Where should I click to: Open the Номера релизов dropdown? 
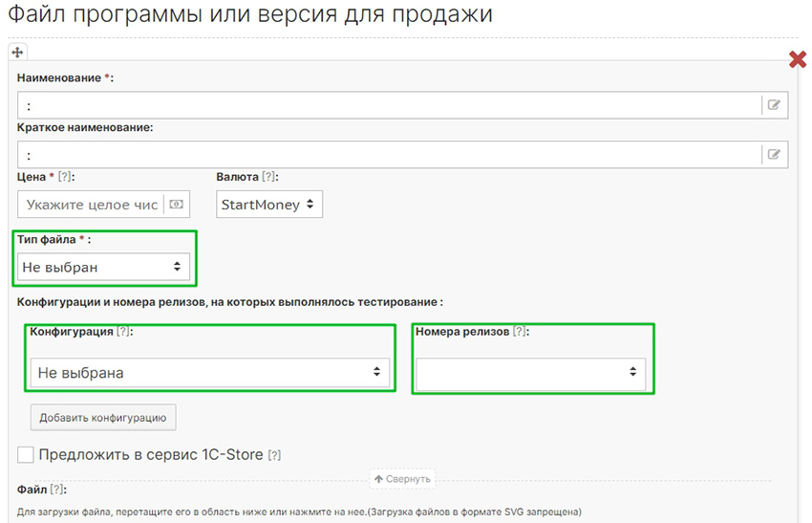(531, 373)
